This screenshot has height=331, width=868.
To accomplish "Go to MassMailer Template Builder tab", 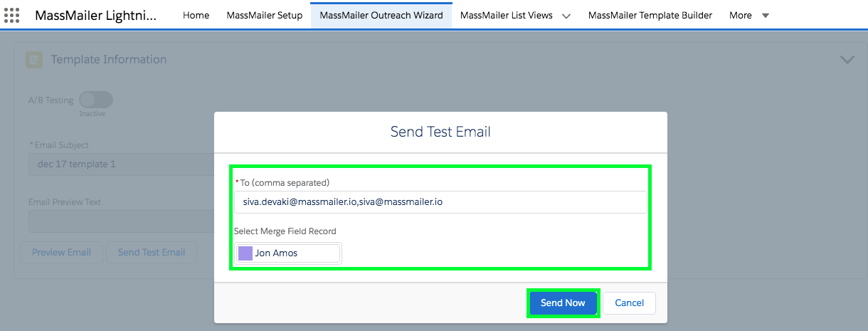I will 650,15.
